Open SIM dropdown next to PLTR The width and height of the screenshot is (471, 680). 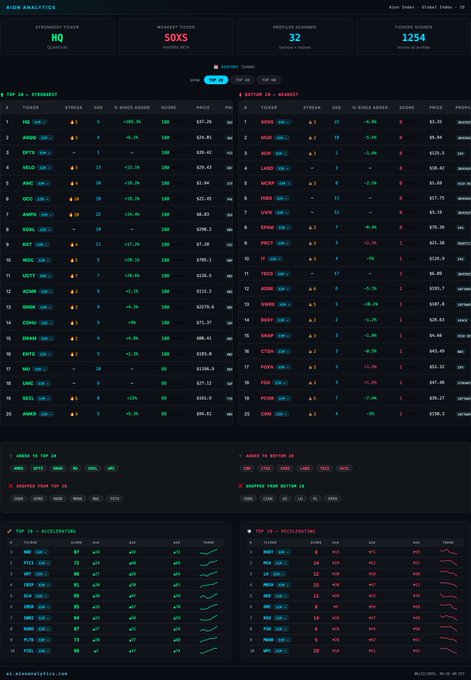pyautogui.click(x=43, y=640)
